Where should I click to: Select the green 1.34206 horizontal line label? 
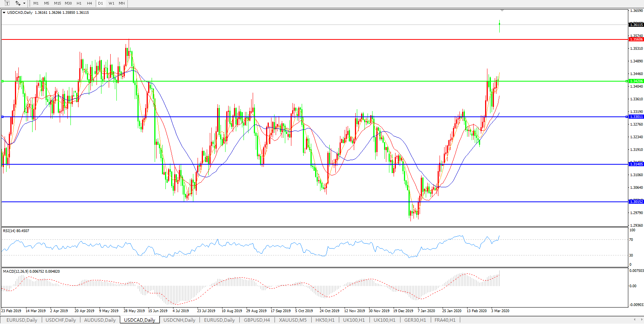(x=636, y=81)
